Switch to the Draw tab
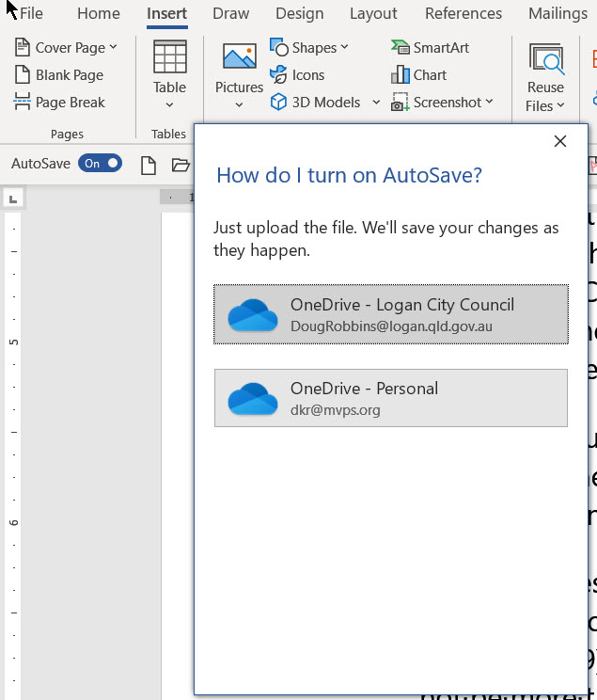597x700 pixels. [x=230, y=13]
